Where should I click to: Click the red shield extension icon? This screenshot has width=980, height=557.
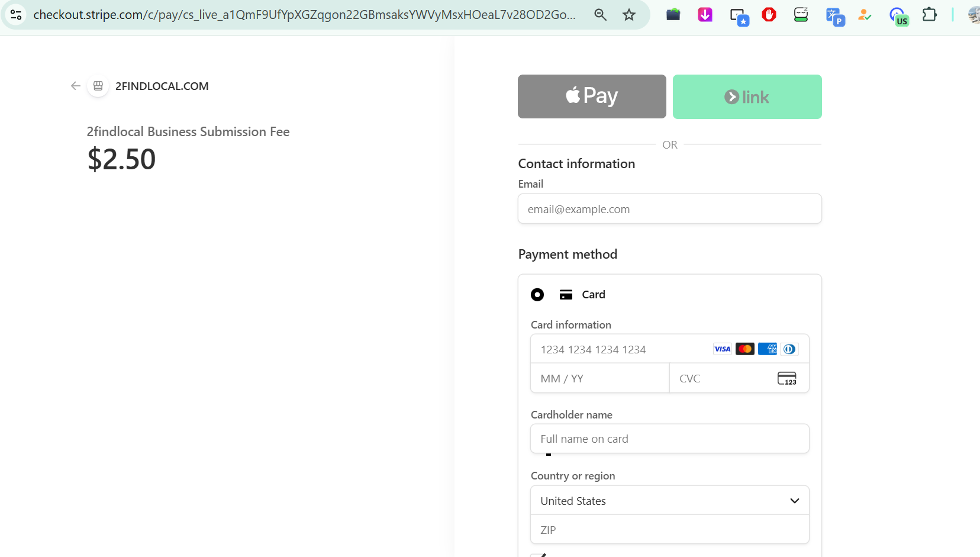[x=769, y=15]
